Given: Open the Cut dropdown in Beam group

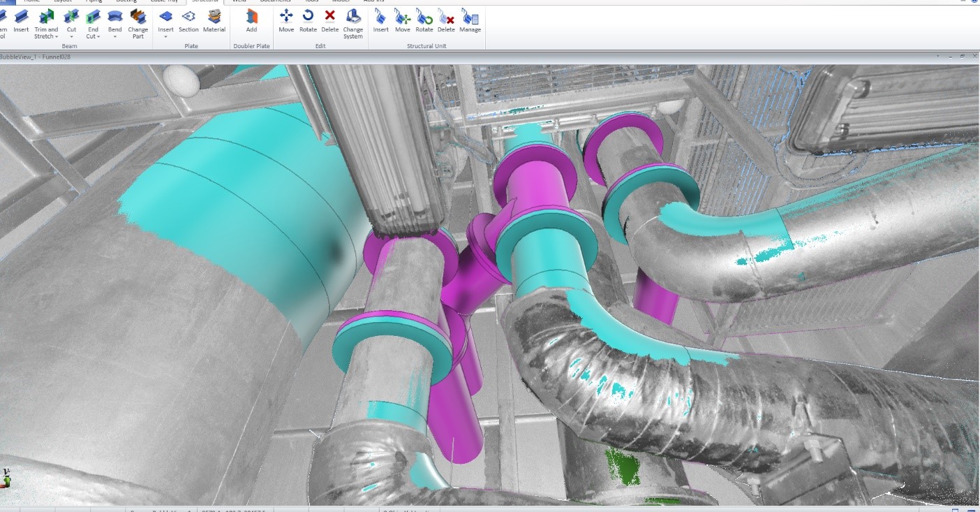Looking at the screenshot, I should click(x=70, y=36).
